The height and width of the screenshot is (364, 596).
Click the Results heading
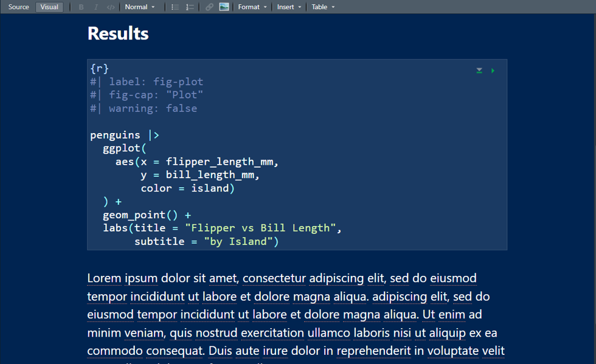click(118, 33)
